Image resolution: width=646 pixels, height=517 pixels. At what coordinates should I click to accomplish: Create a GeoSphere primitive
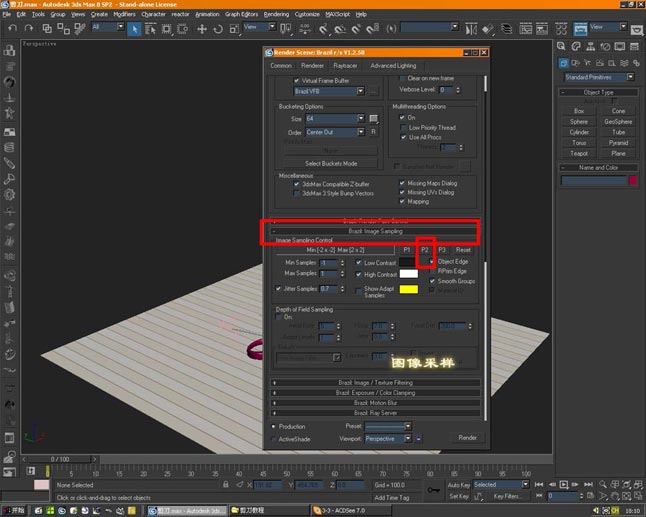[x=618, y=122]
